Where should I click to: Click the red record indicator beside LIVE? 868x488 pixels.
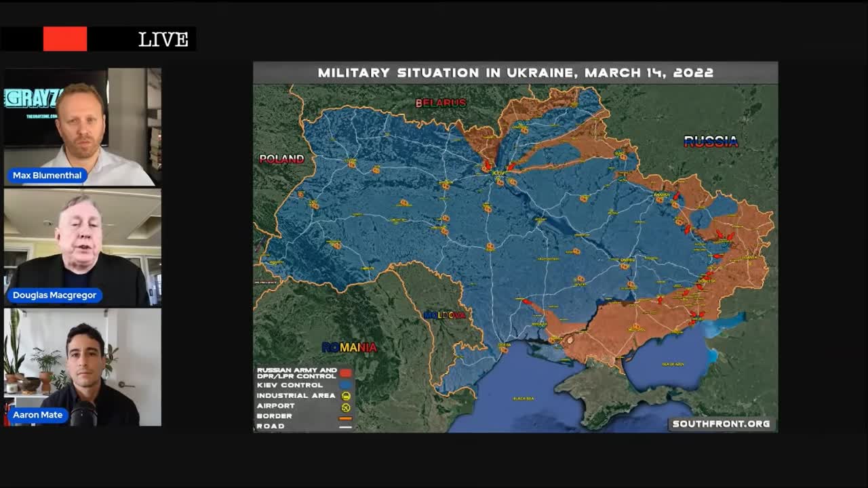tap(65, 39)
